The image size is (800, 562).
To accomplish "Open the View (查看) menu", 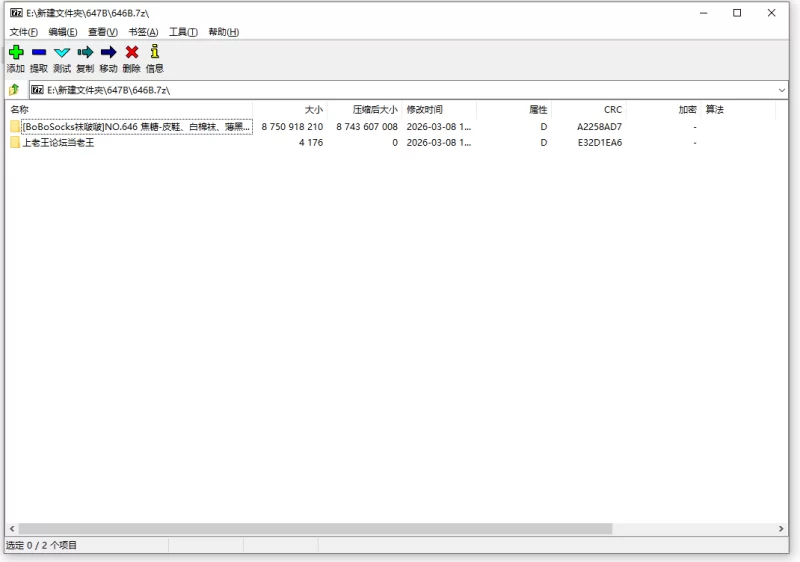I will pyautogui.click(x=102, y=32).
